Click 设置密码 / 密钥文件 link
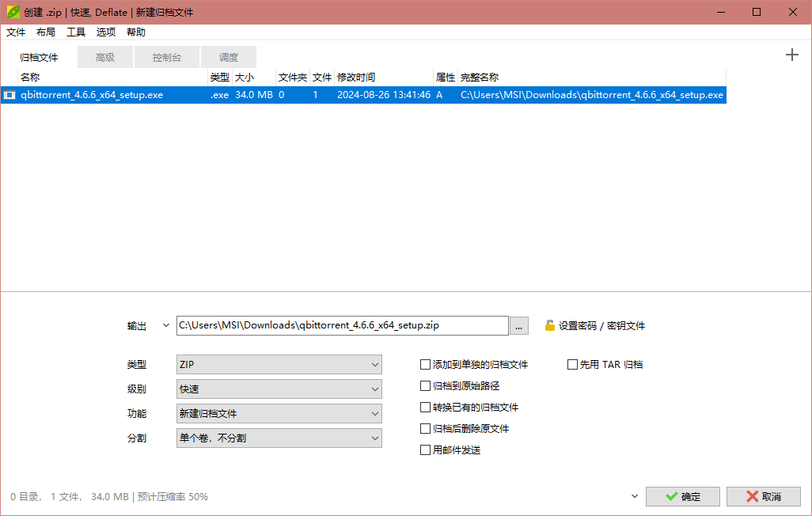 (601, 325)
